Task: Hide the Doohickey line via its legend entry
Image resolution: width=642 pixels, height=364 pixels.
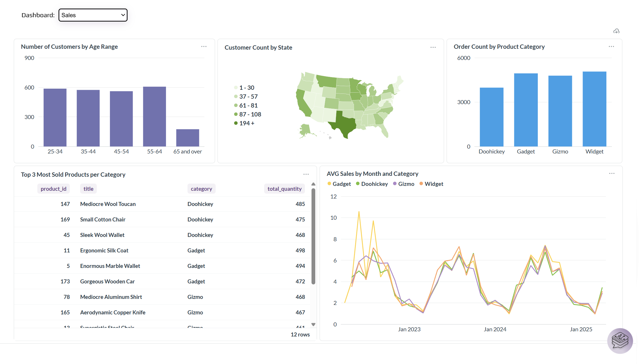Action: 374,184
